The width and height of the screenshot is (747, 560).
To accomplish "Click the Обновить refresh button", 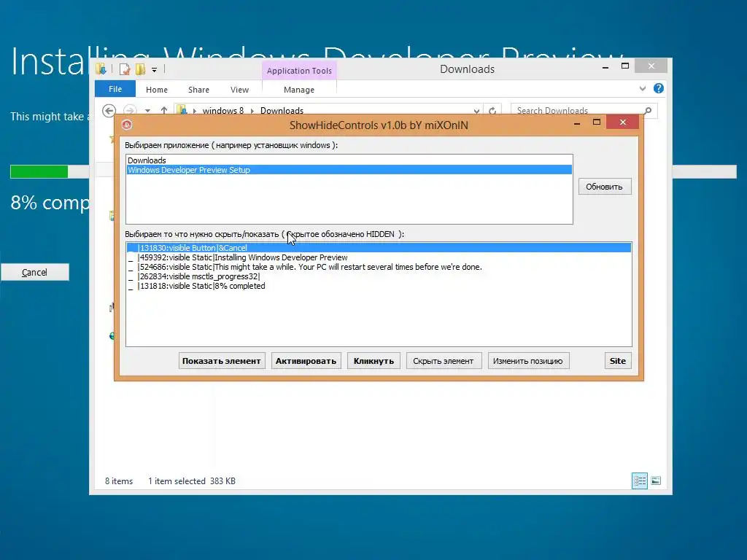I will pyautogui.click(x=605, y=187).
